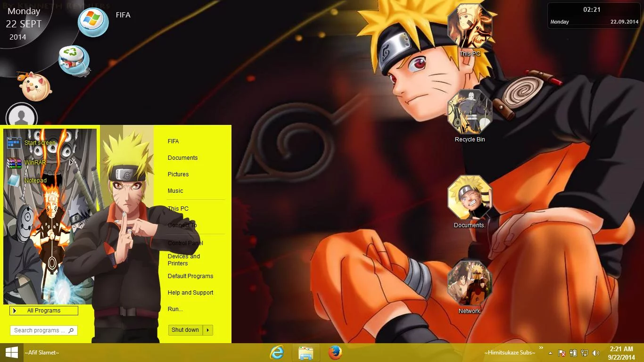This screenshot has height=362, width=644.
Task: Click the WinRAR books icon
Action: click(14, 163)
